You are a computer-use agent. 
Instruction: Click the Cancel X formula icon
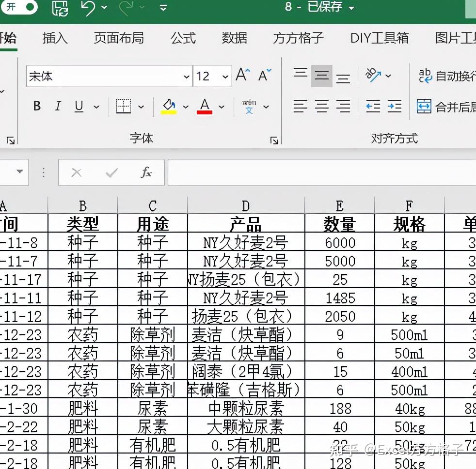pos(76,172)
